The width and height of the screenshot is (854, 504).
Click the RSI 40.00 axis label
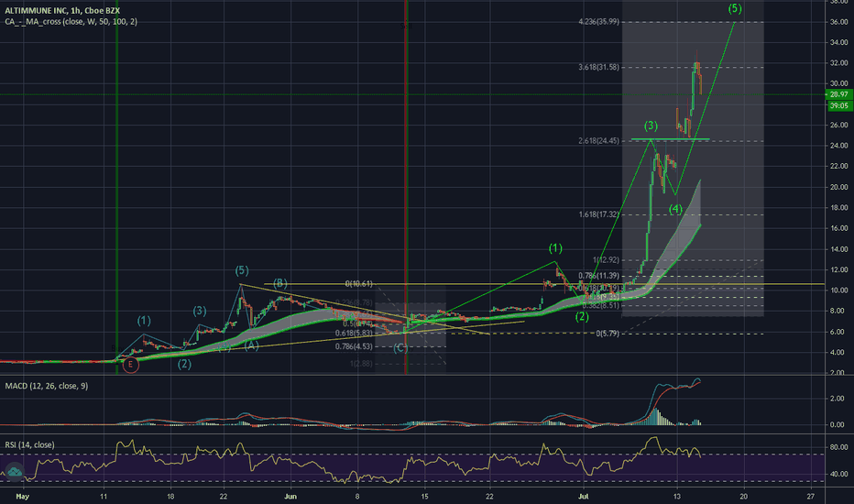838,475
